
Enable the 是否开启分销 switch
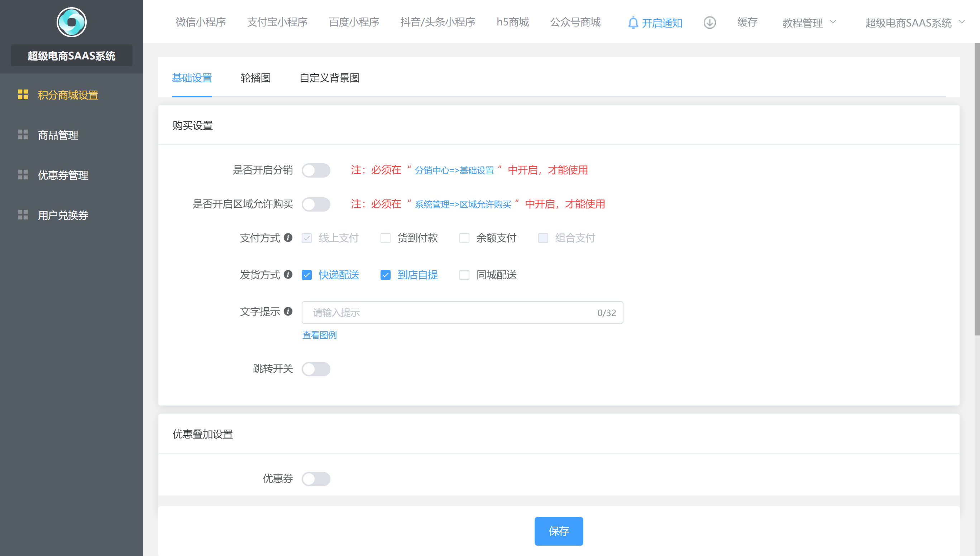[x=316, y=170]
